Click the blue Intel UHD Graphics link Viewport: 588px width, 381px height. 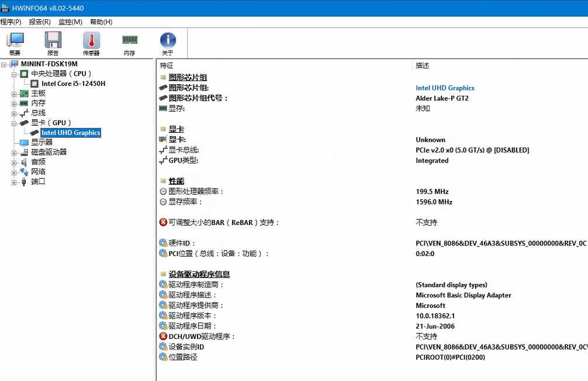[x=445, y=88]
